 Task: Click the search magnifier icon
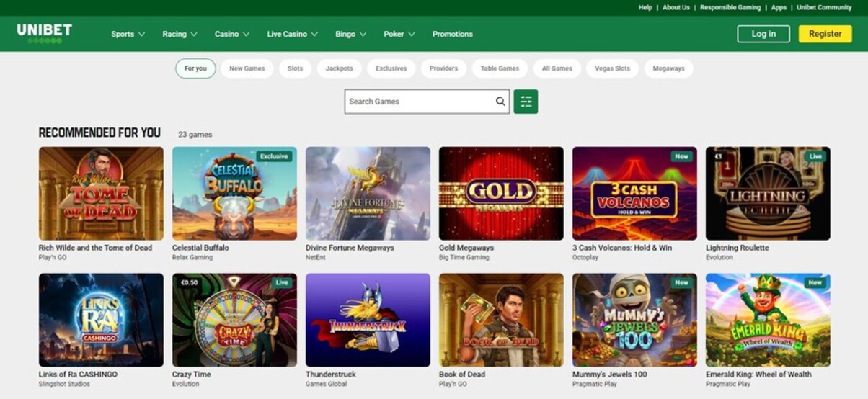click(500, 102)
